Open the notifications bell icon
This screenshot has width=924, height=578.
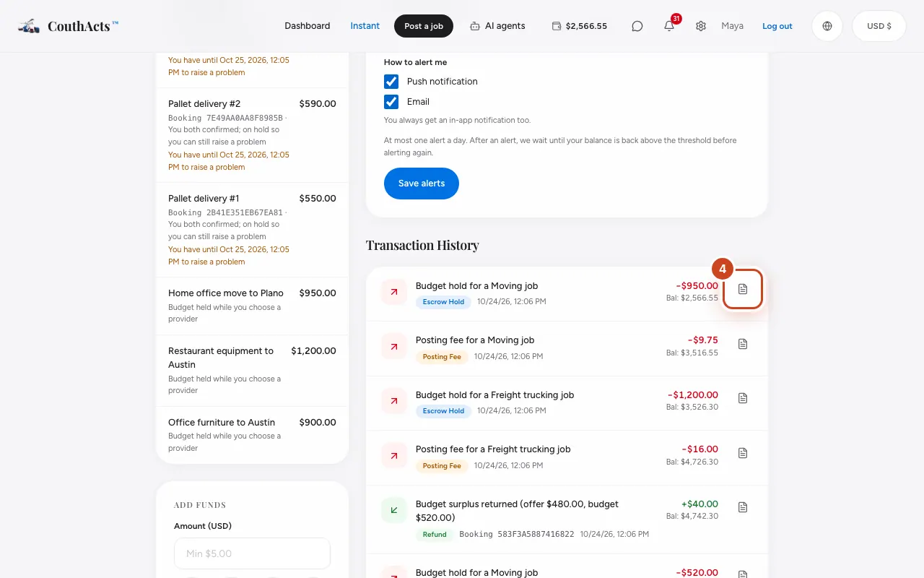point(669,26)
